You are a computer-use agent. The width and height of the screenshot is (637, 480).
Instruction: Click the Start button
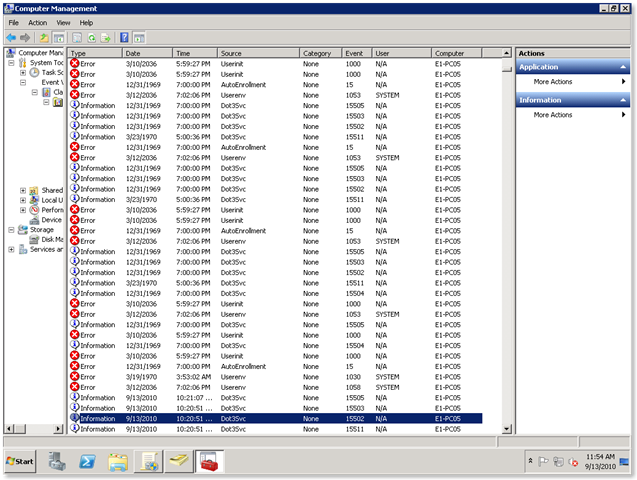pyautogui.click(x=20, y=461)
